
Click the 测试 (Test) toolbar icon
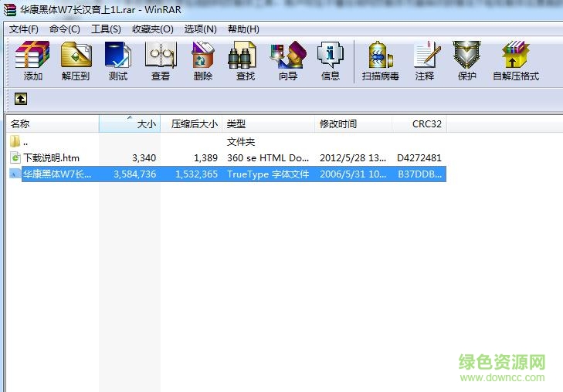tap(118, 55)
